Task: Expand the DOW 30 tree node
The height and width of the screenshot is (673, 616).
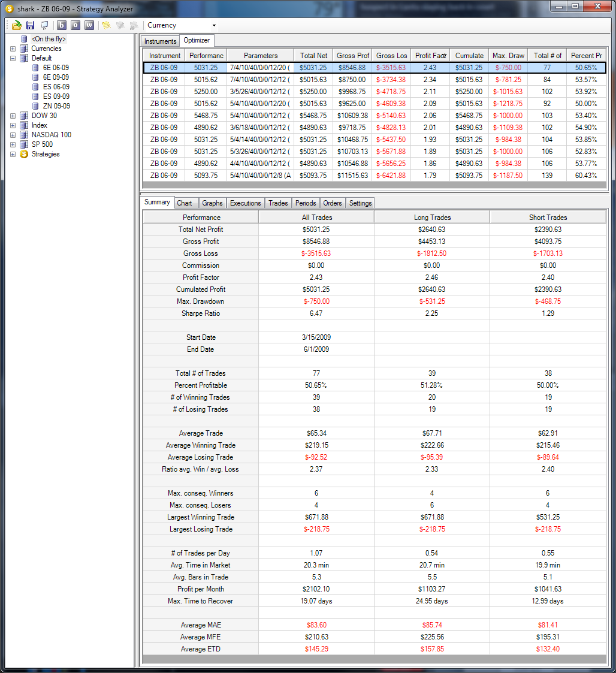Action: 13,116
